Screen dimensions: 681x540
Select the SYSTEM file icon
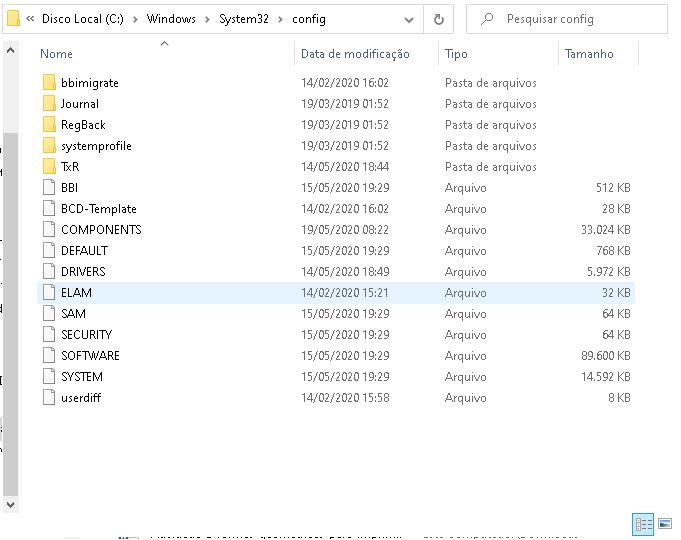point(50,377)
